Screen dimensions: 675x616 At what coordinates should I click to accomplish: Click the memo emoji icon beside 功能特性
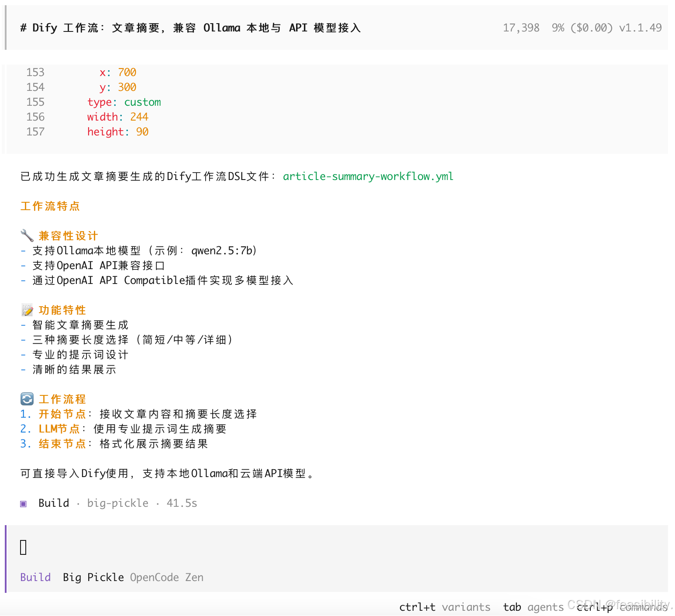27,310
